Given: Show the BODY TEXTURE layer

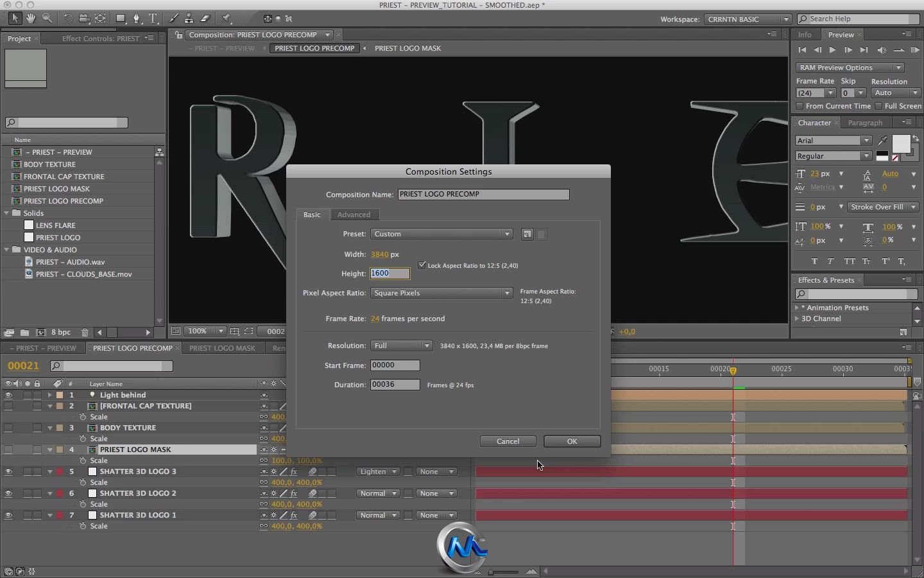Looking at the screenshot, I should pyautogui.click(x=8, y=428).
